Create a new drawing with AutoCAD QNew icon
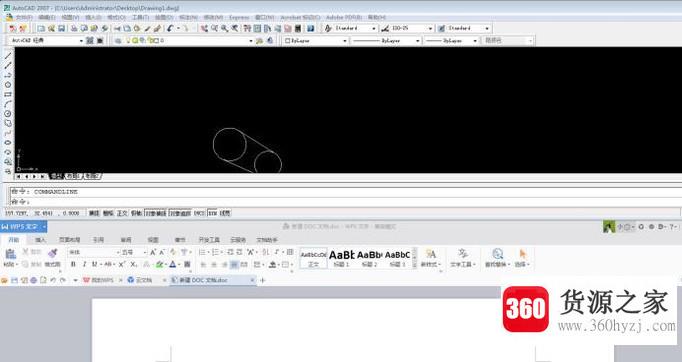682x362 pixels. tap(41, 28)
